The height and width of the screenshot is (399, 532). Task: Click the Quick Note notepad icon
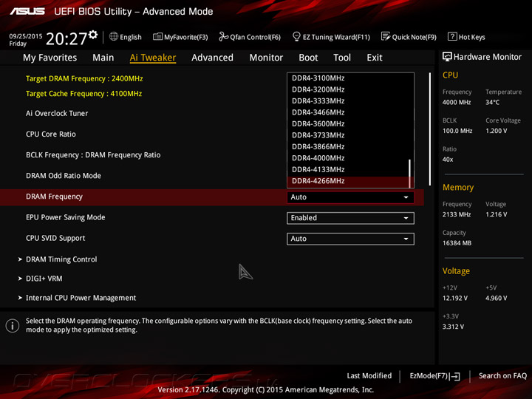pyautogui.click(x=386, y=36)
